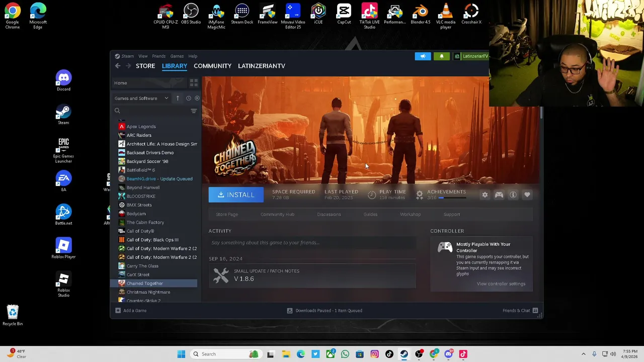
Task: Click the Steam icon in the taskbar
Action: point(404,354)
